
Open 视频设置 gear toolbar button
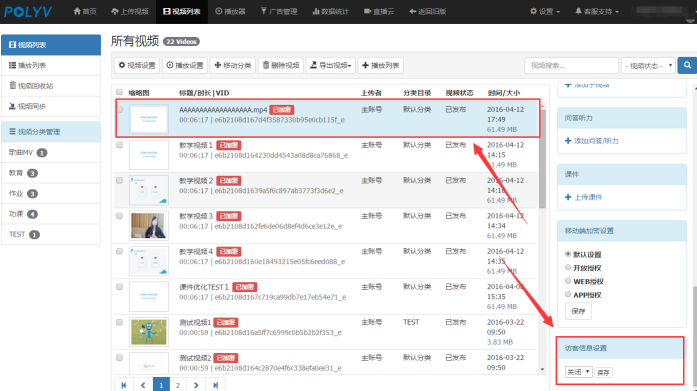click(137, 65)
